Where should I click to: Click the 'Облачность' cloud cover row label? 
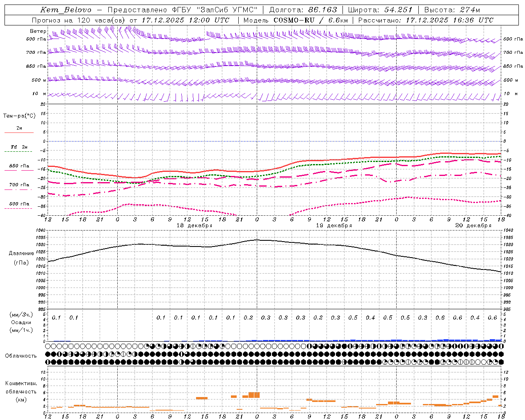tap(21, 356)
